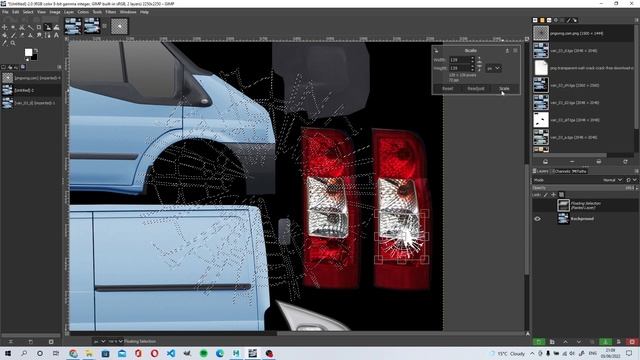The width and height of the screenshot is (640, 360).
Task: Increase Width with the stepper arrow
Action: tap(473, 58)
